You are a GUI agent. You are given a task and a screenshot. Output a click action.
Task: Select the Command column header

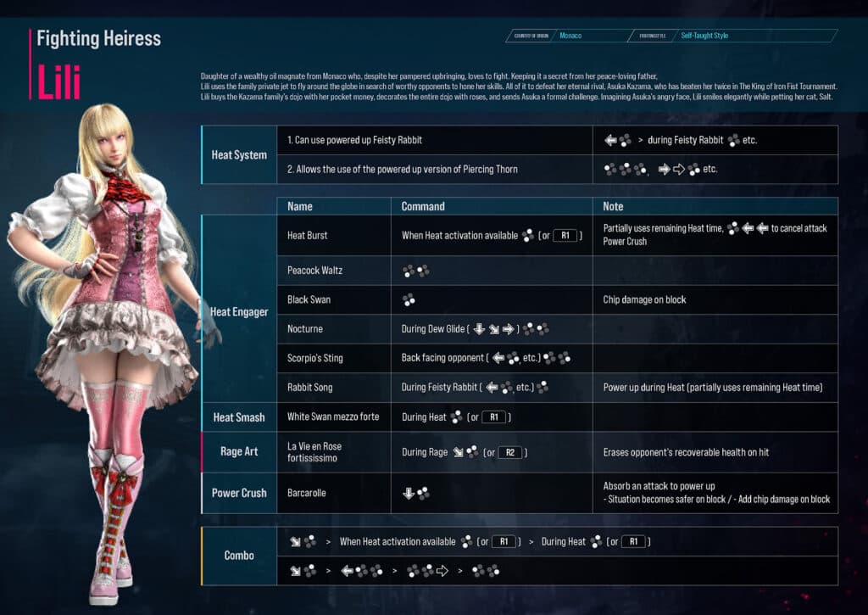[423, 206]
